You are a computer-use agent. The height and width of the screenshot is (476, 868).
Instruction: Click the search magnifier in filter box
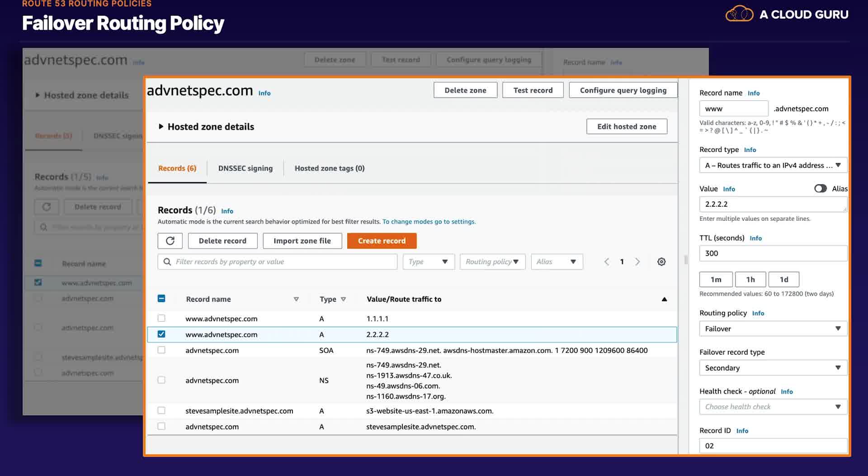click(x=167, y=262)
